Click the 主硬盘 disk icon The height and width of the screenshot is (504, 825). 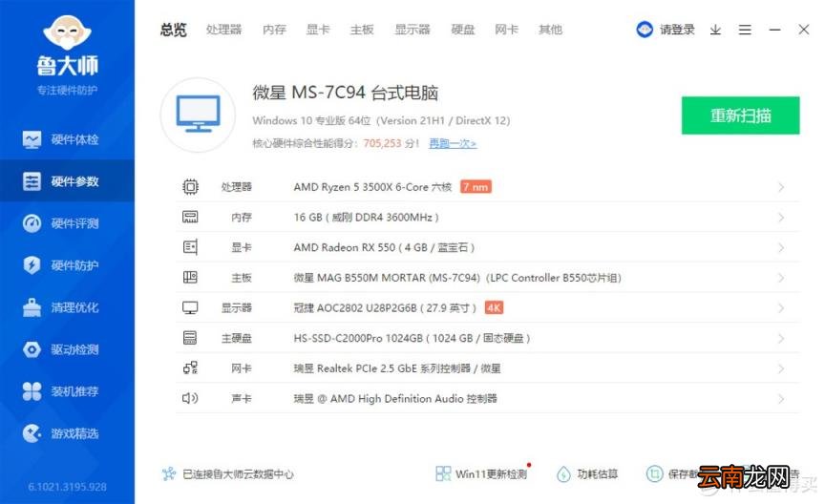(x=190, y=338)
